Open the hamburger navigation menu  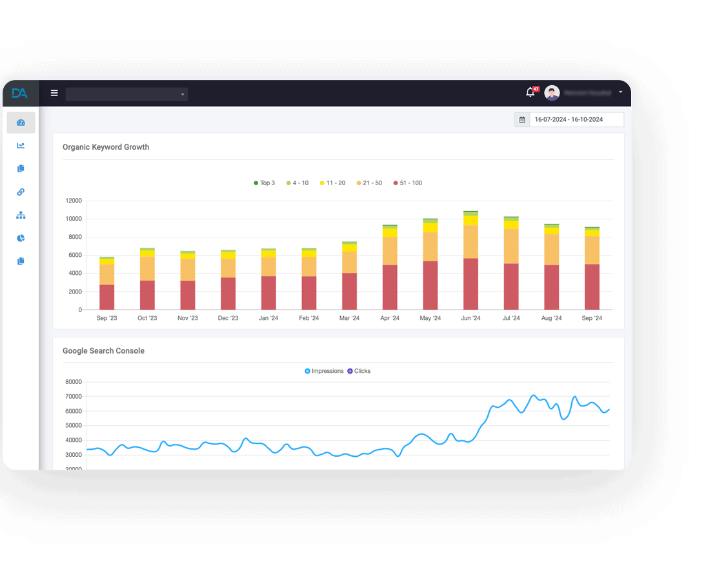(x=54, y=92)
